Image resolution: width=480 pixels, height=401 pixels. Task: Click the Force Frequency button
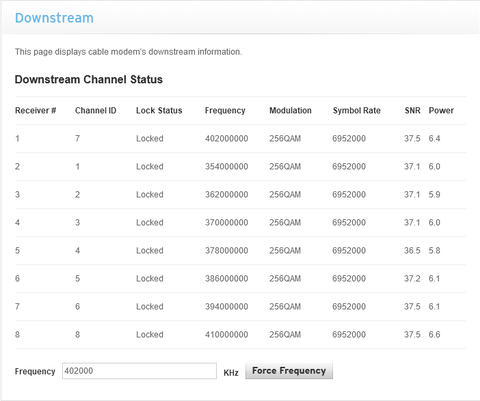click(x=289, y=371)
